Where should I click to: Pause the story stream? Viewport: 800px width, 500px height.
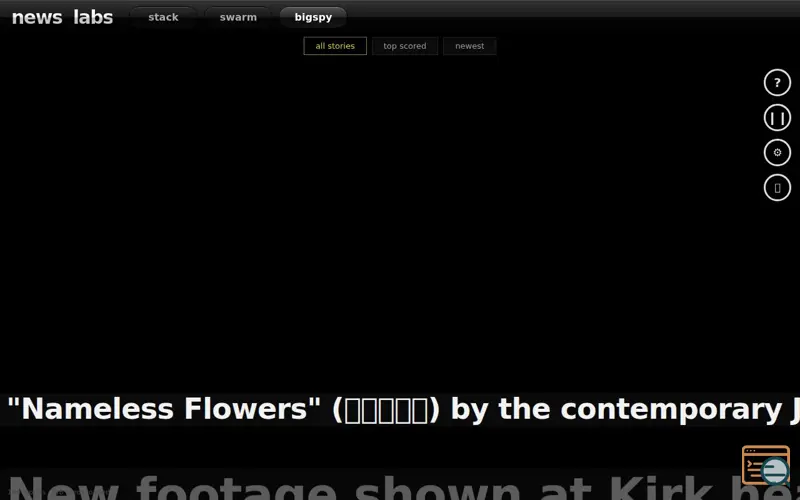click(777, 118)
